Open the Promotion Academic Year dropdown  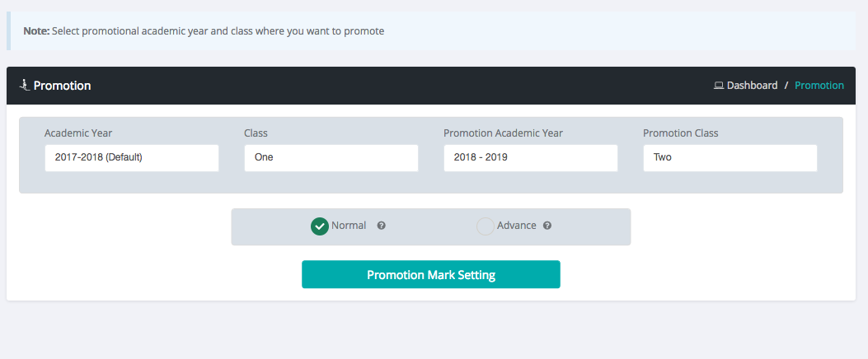[x=530, y=158]
